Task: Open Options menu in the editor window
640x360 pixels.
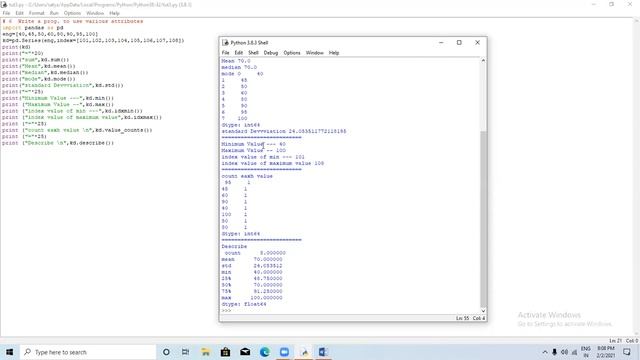Action: tap(72, 13)
